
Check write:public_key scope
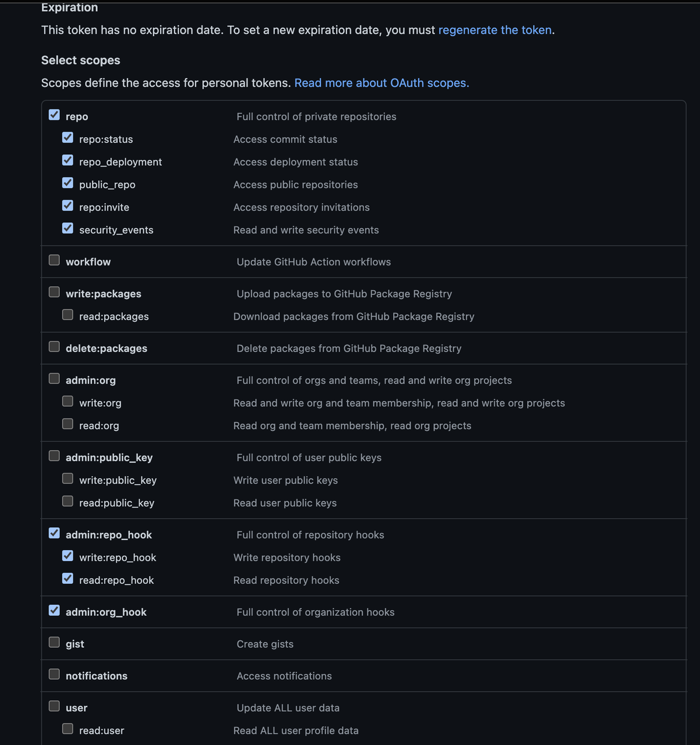(x=68, y=478)
